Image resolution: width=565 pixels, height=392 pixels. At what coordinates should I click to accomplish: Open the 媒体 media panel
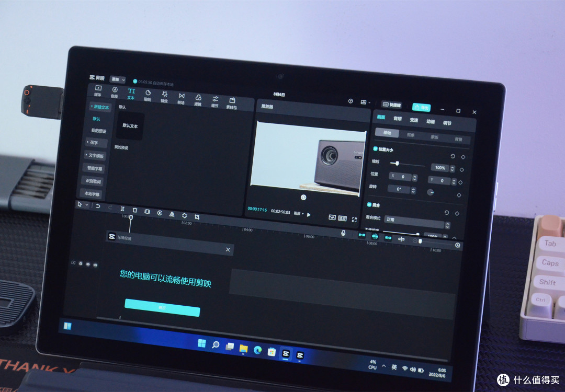pos(98,90)
